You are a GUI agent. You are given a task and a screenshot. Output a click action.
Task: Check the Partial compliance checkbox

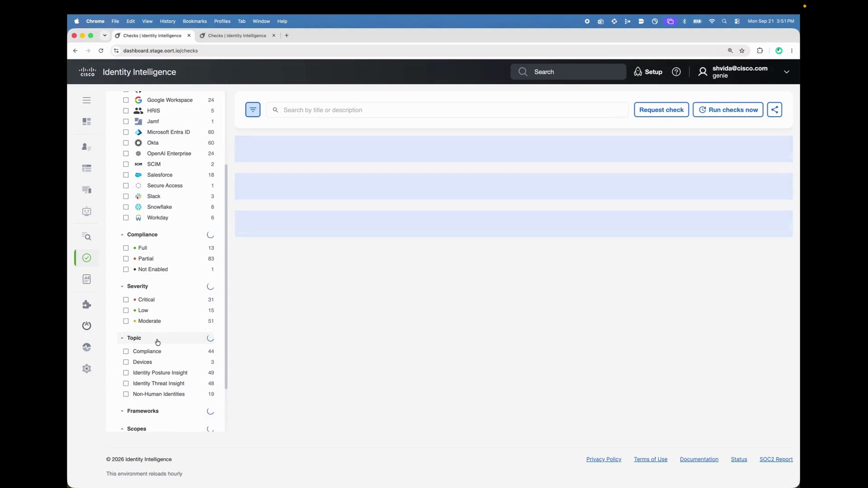tap(126, 258)
